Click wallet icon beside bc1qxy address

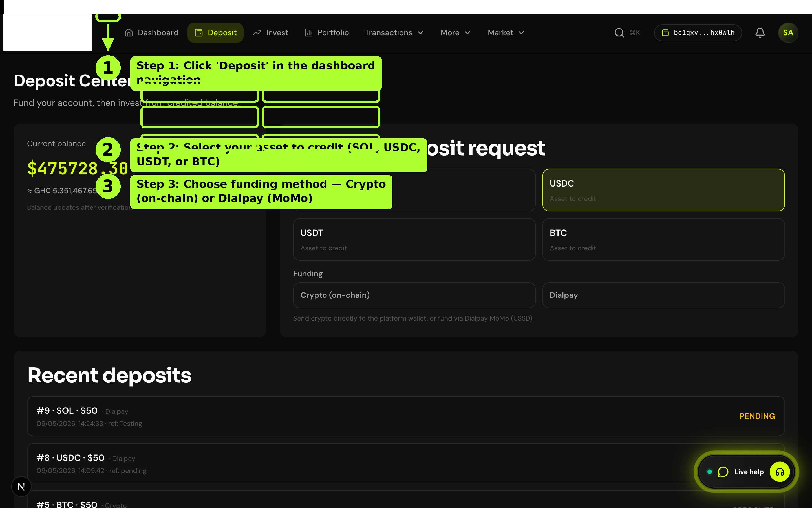point(665,32)
